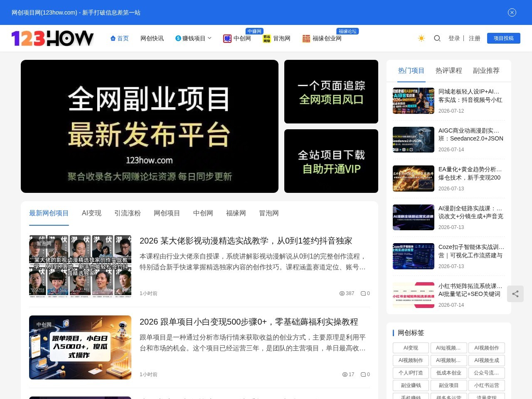Click the 登录 login link

pos(454,38)
